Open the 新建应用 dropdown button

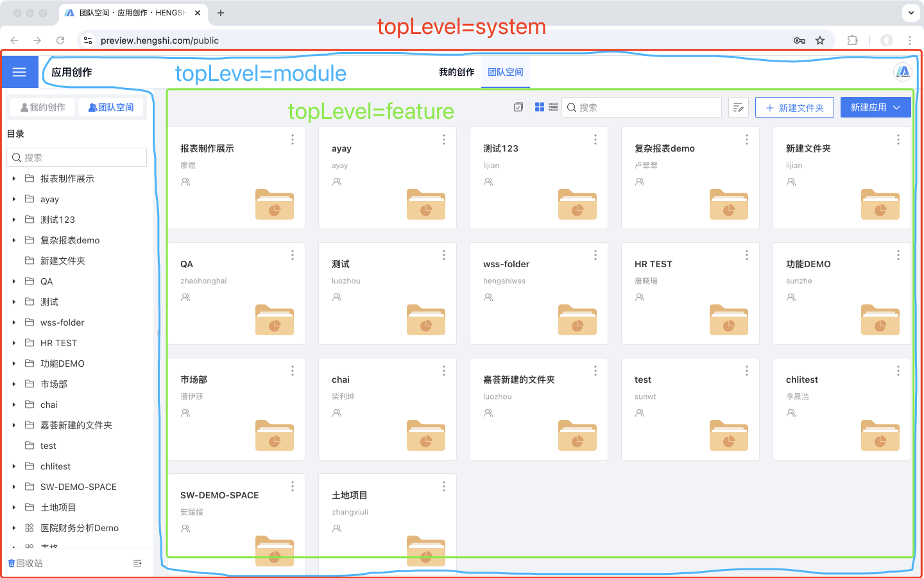[x=875, y=107]
